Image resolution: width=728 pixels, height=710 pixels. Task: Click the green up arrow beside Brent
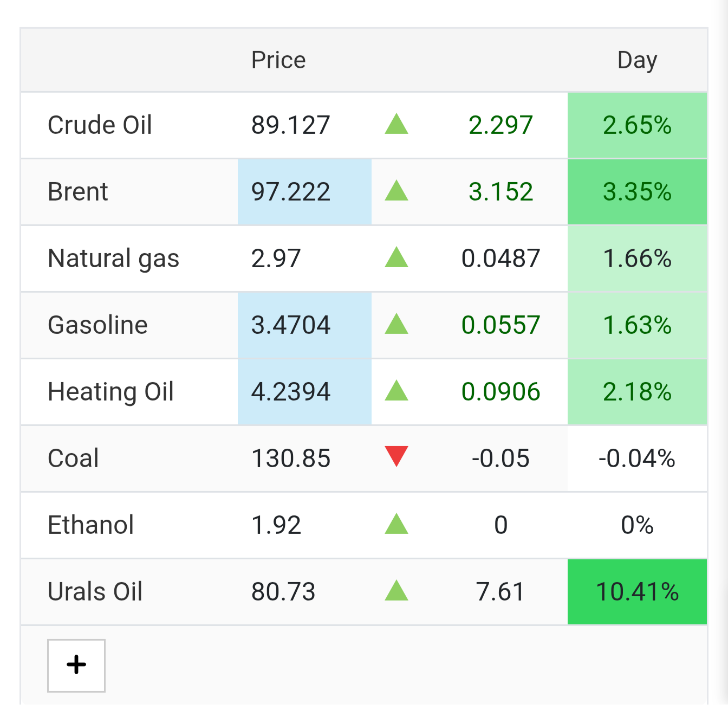point(396,191)
